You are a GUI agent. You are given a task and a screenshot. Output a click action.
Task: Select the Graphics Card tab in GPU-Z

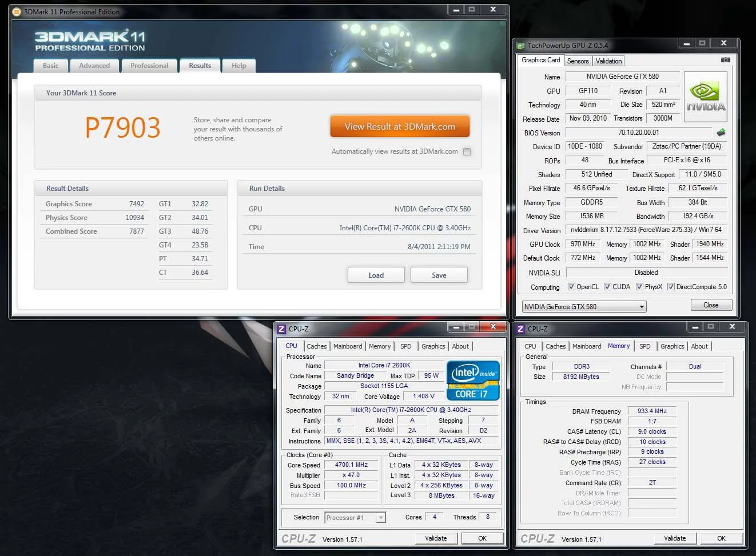click(541, 60)
